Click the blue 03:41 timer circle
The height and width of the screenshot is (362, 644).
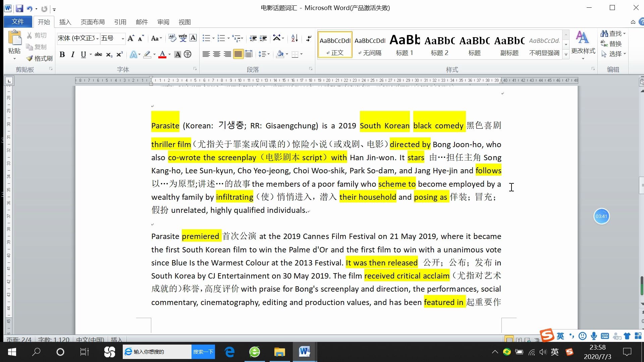tap(601, 216)
